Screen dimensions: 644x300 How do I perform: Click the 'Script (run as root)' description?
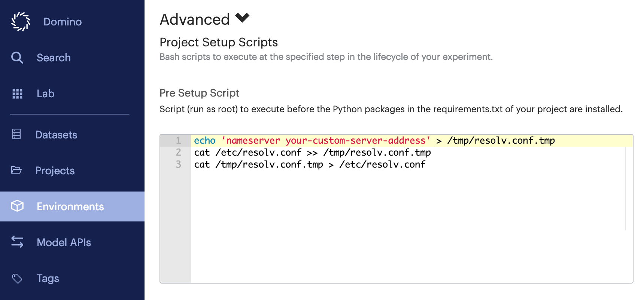[x=391, y=109]
